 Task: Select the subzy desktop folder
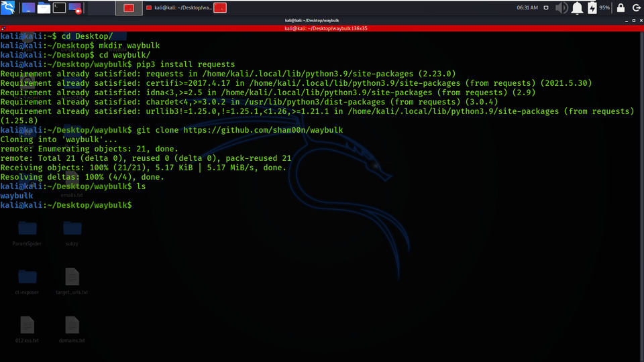click(72, 233)
